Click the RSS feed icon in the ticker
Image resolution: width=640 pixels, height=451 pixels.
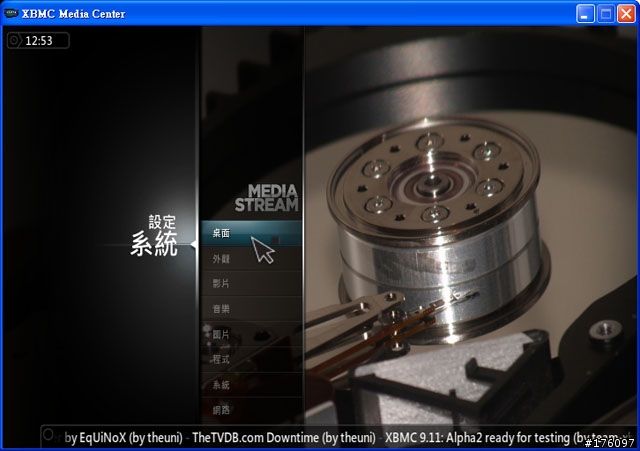tap(48, 434)
